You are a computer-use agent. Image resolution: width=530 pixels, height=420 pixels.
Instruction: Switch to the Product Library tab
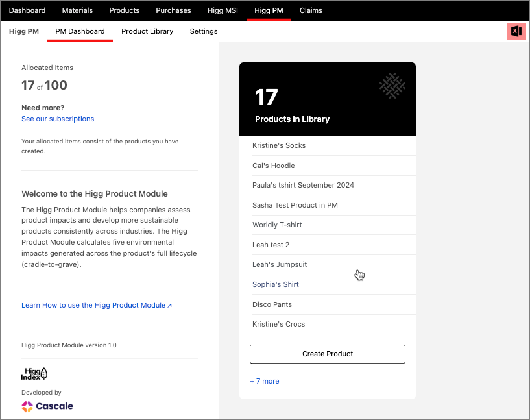click(x=147, y=31)
